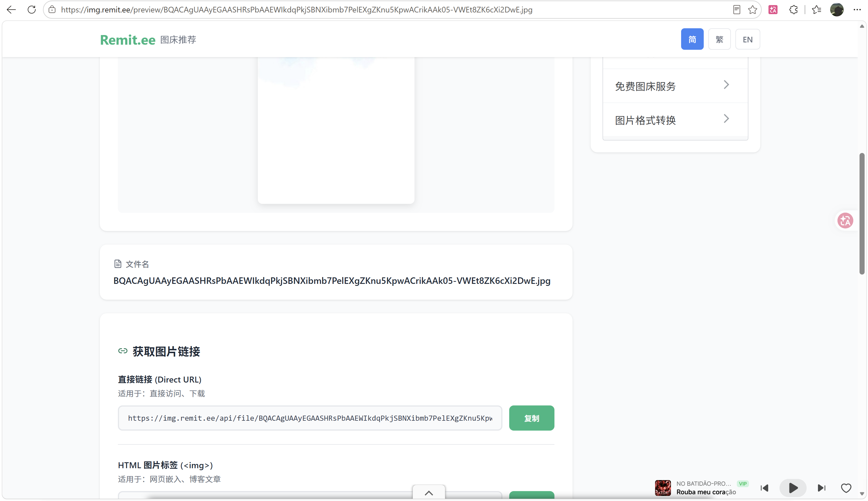Viewport: 868px width, 501px height.
Task: Click the 文件名 label
Action: 137,264
